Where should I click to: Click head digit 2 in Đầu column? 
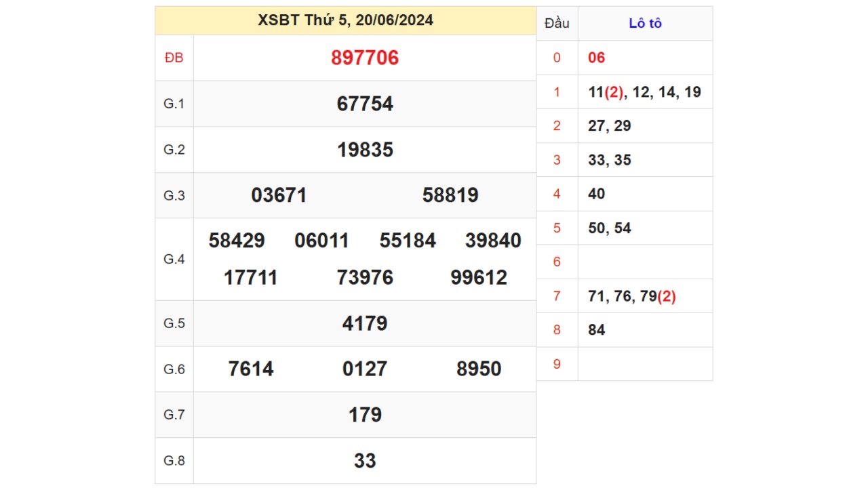click(x=557, y=126)
